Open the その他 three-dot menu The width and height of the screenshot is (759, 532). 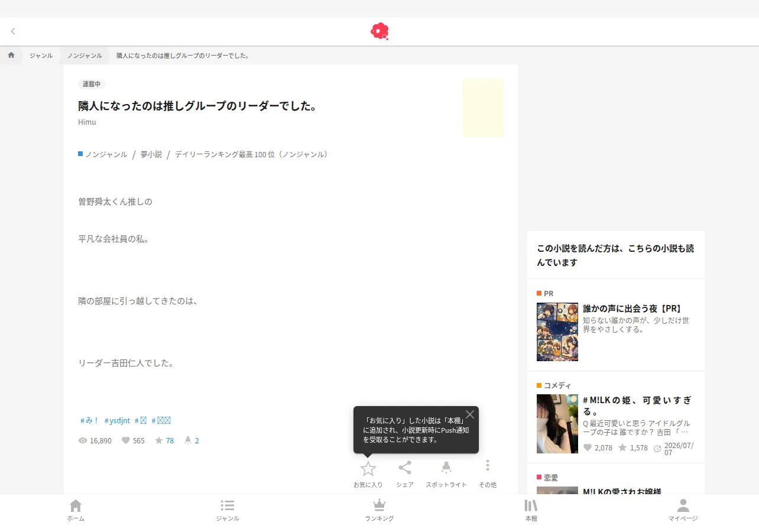[x=488, y=466]
